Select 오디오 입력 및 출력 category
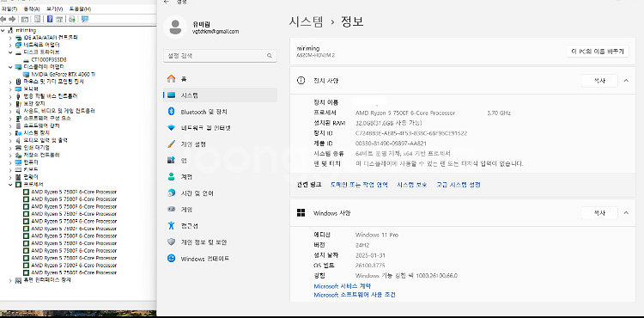Viewport: 644px width, 318px height. [46, 140]
